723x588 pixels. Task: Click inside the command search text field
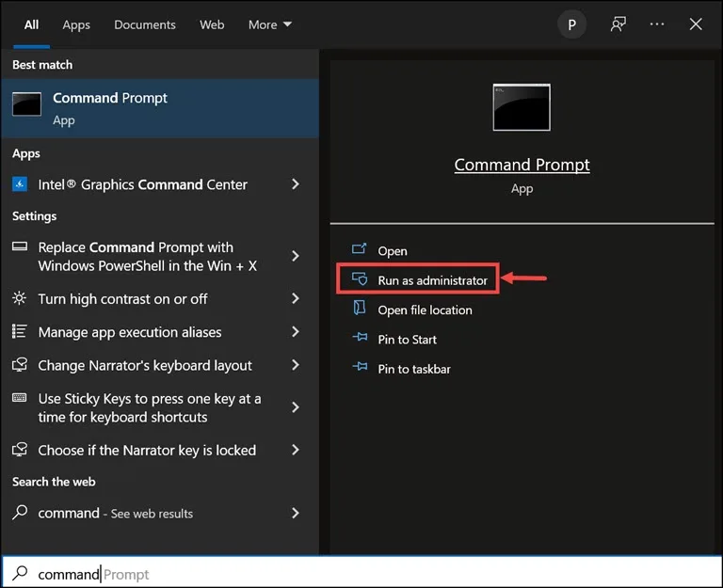tap(361, 573)
